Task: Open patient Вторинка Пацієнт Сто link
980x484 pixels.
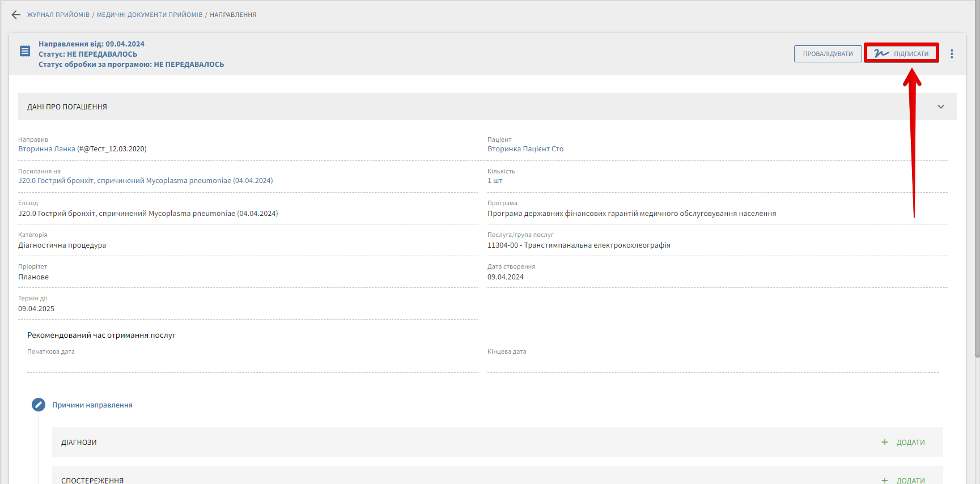Action: 525,149
